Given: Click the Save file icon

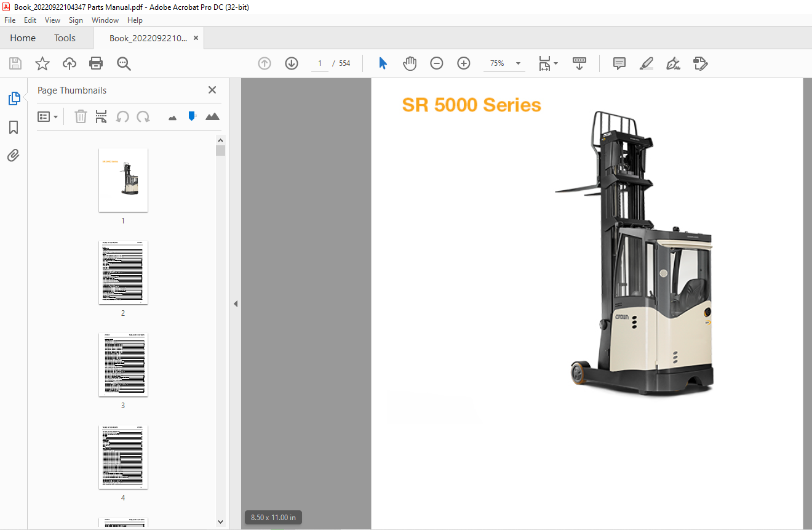Looking at the screenshot, I should click(15, 63).
